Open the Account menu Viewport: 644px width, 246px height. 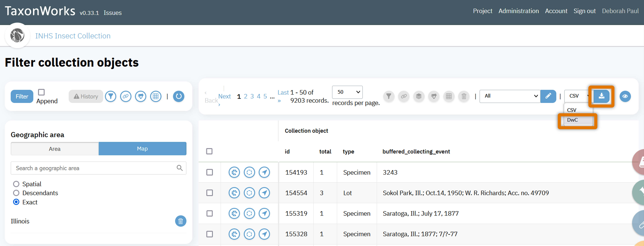pos(556,11)
